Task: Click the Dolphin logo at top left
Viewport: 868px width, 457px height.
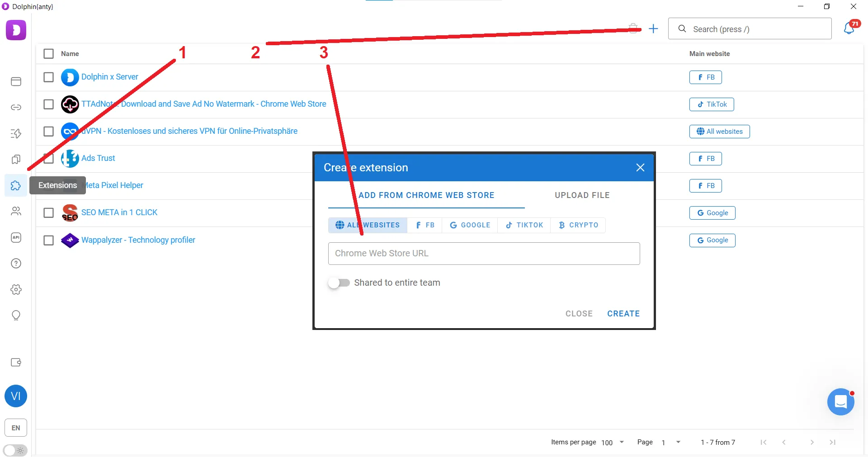Action: click(16, 30)
